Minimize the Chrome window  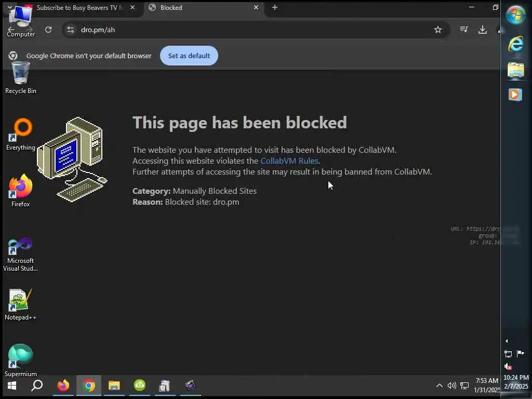pos(472,7)
